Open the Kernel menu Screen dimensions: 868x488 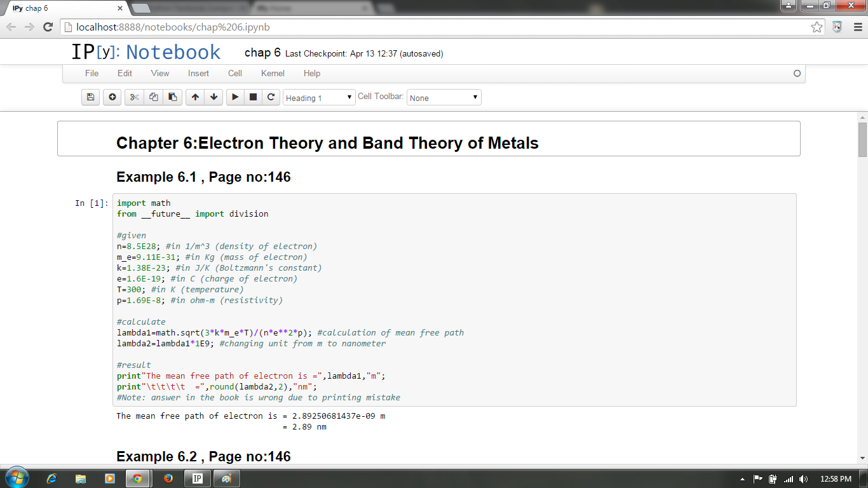click(x=273, y=73)
